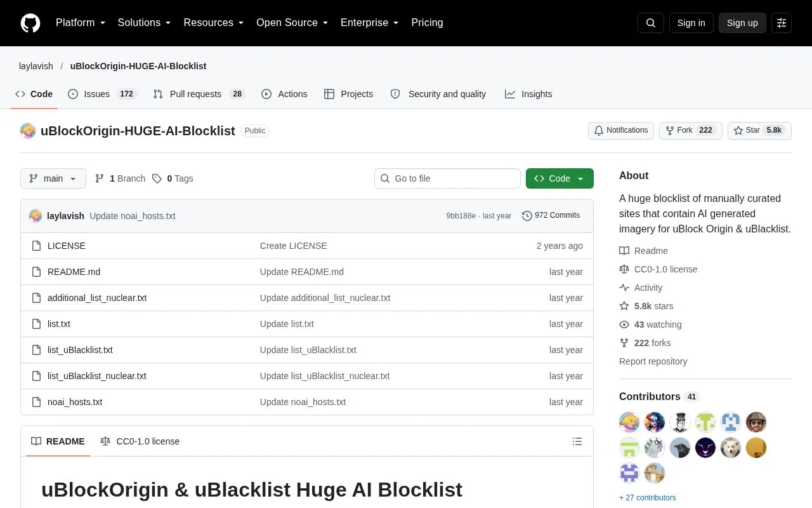Select the README tab in file viewer

click(58, 441)
